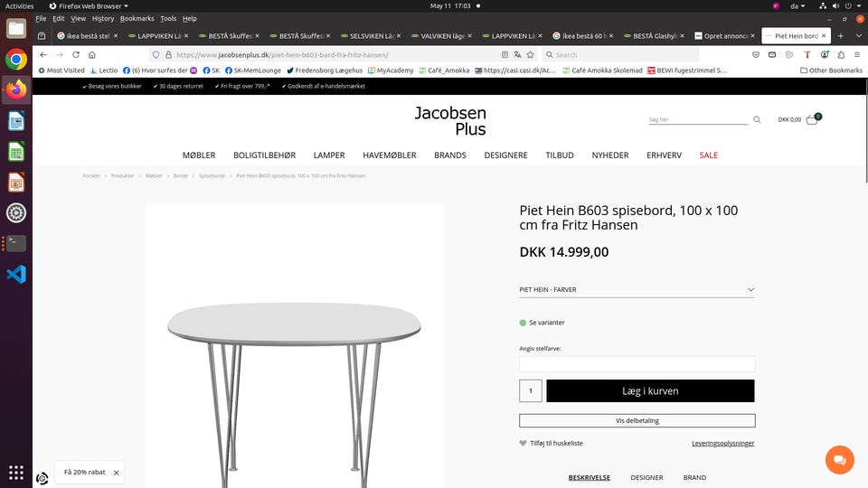The height and width of the screenshot is (488, 868).
Task: Open red T toolbar extension
Action: pos(807,55)
